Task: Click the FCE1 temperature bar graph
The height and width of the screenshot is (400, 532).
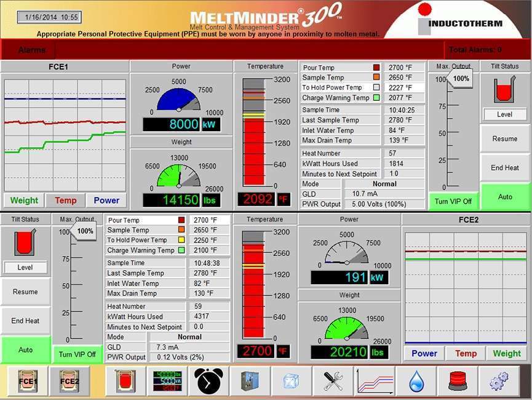Action: coord(253,132)
